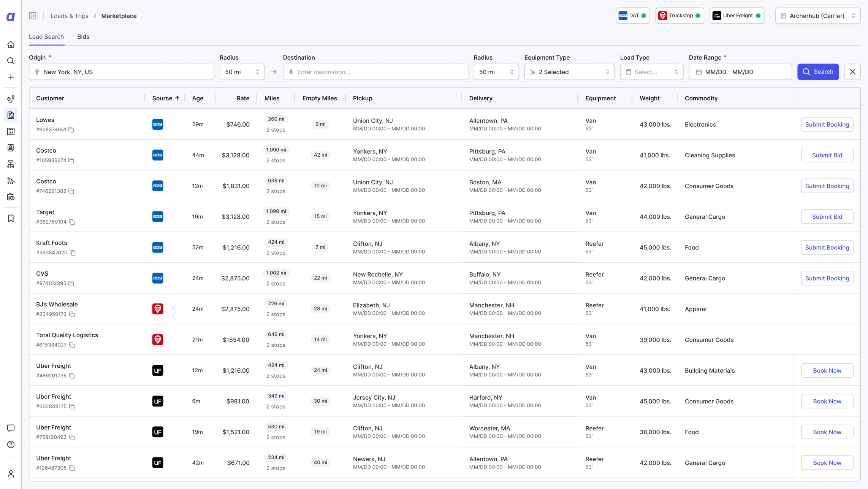This screenshot has width=868, height=489.
Task: Open the Load Type Select dropdown
Action: point(652,72)
